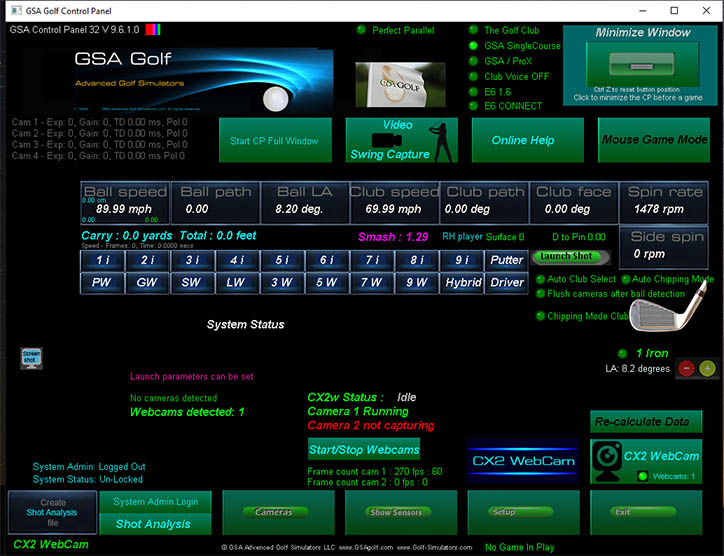Screen dimensions: 724x556
Task: Toggle Flush cameras after ball detection
Action: coord(540,294)
